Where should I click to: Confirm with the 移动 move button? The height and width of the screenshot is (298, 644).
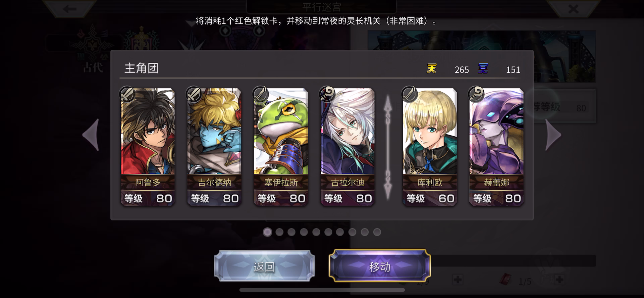pos(379,266)
